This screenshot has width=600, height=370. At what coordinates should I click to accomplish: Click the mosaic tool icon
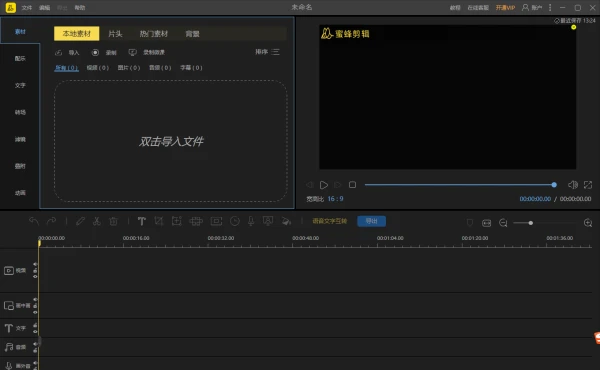(x=196, y=221)
